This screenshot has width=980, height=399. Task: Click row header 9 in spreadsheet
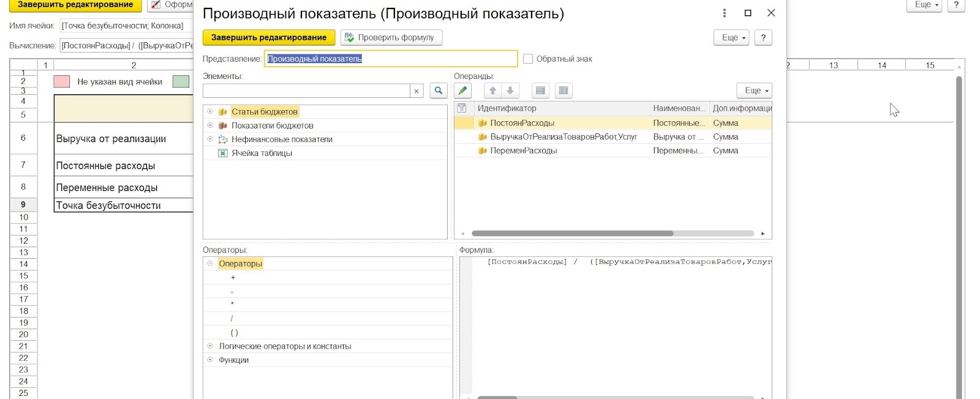tap(23, 204)
